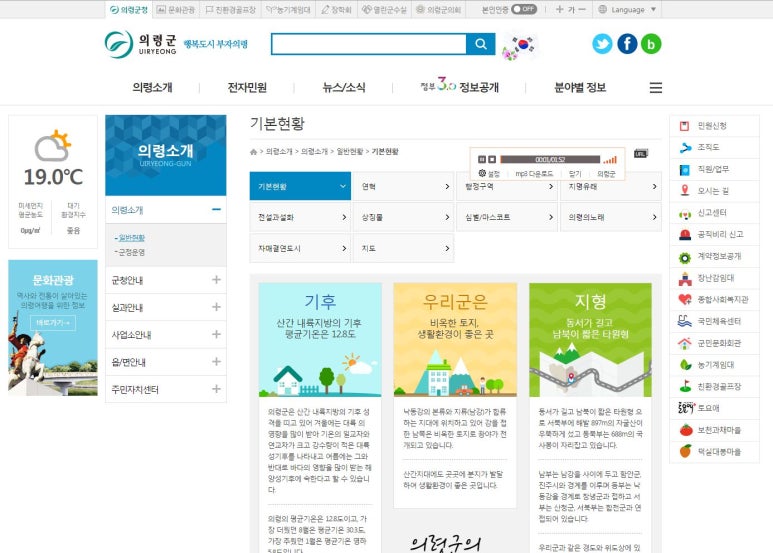Collapse the 의령소개 sidebar section

coord(216,210)
